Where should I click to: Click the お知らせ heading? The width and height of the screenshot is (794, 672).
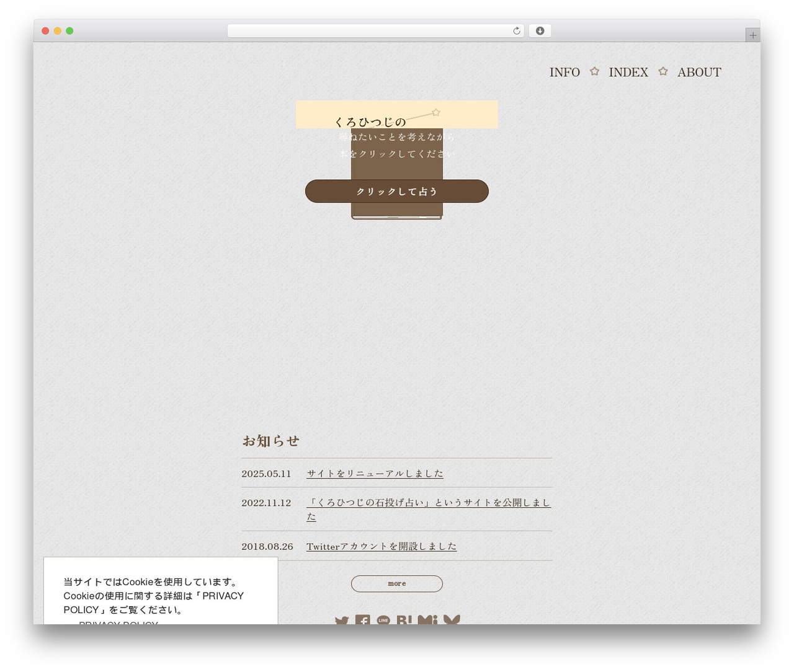(x=271, y=441)
